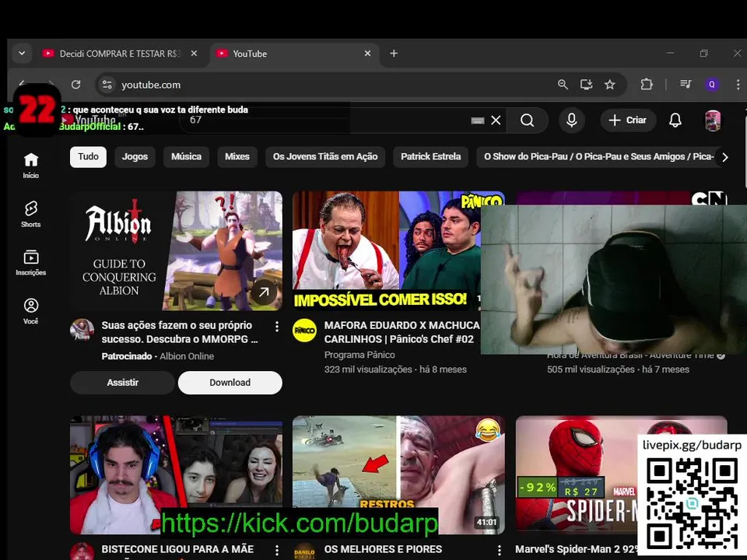The width and height of the screenshot is (747, 560).
Task: Close the 'Decidi COMPRAR E TESTAR' tab
Action: [x=194, y=54]
